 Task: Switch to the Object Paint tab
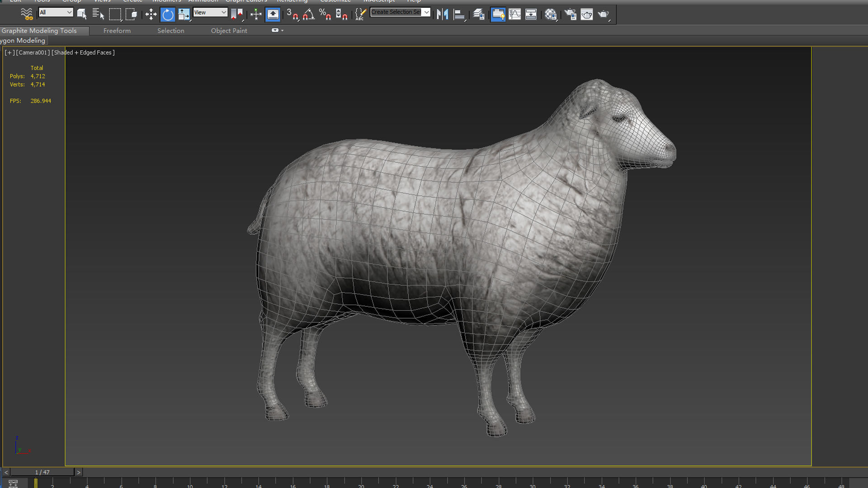pyautogui.click(x=229, y=30)
